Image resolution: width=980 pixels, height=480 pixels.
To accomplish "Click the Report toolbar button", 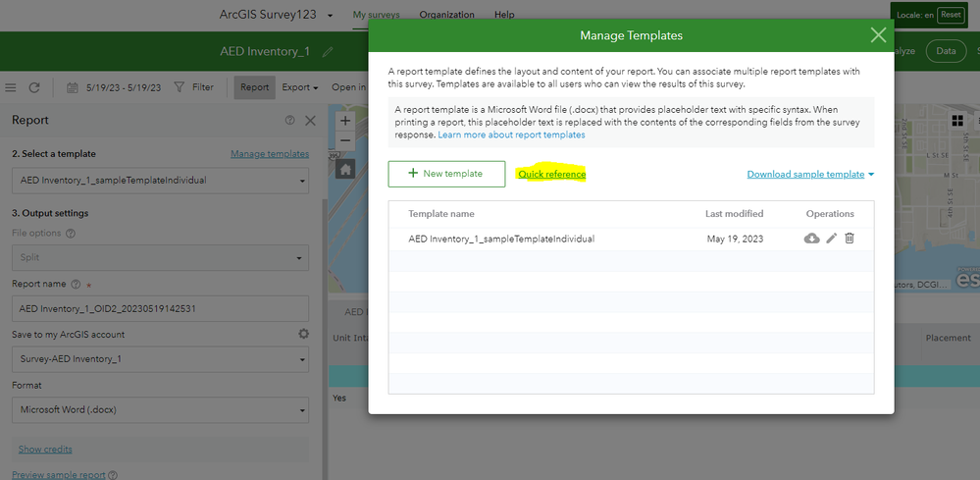I will (254, 87).
